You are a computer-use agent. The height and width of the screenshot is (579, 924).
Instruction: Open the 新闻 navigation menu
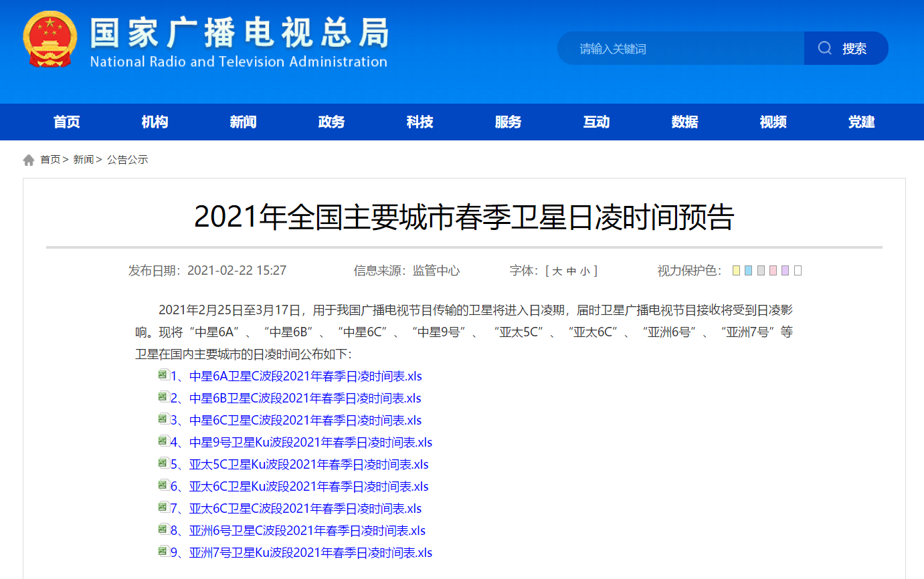click(243, 122)
